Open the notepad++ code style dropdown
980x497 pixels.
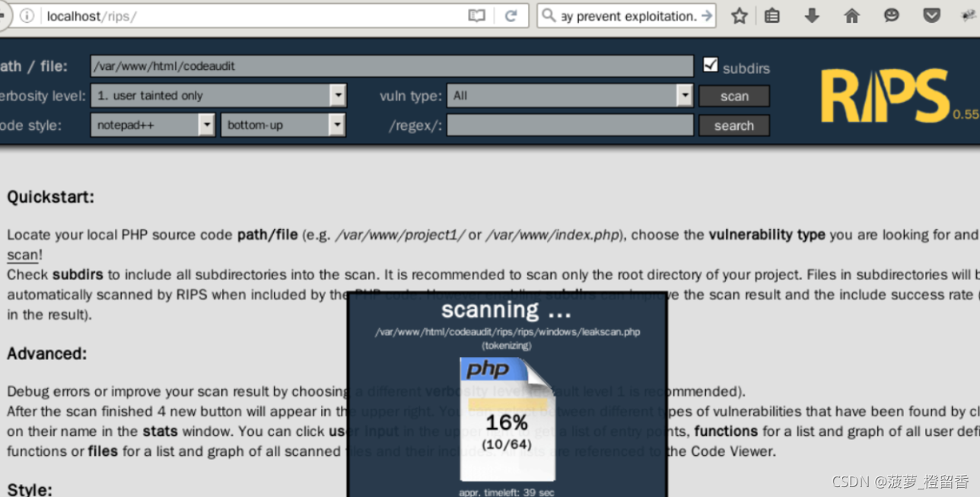tap(152, 125)
